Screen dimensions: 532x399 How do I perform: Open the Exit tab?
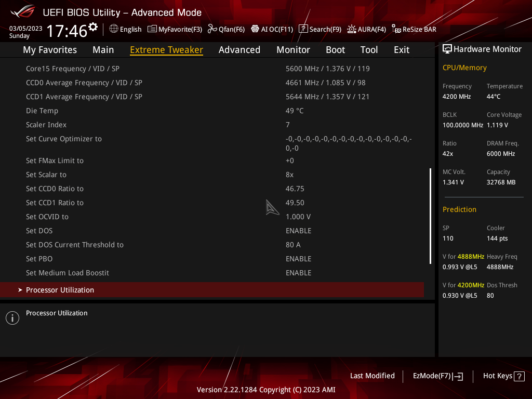click(x=402, y=49)
